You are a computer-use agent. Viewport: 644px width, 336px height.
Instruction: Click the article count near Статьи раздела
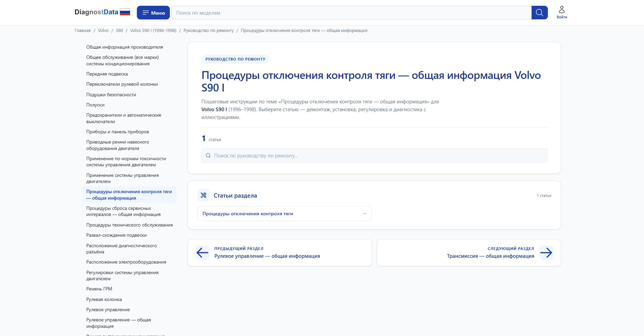(544, 196)
